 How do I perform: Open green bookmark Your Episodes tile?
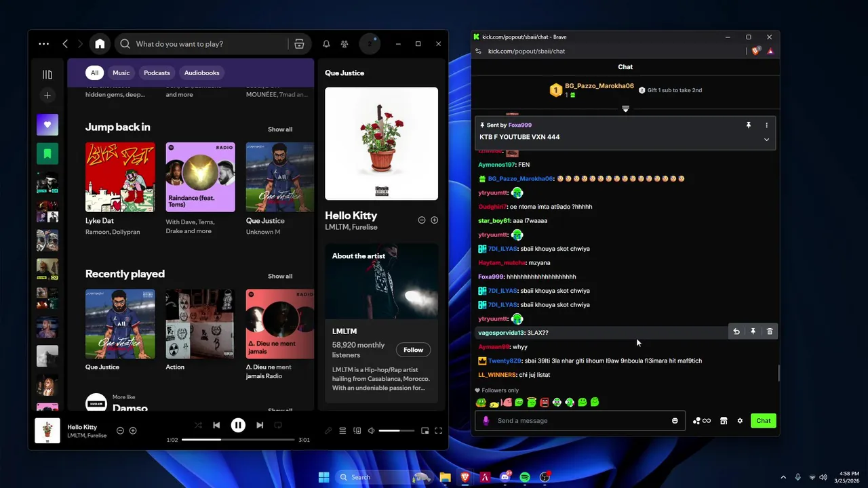point(47,154)
